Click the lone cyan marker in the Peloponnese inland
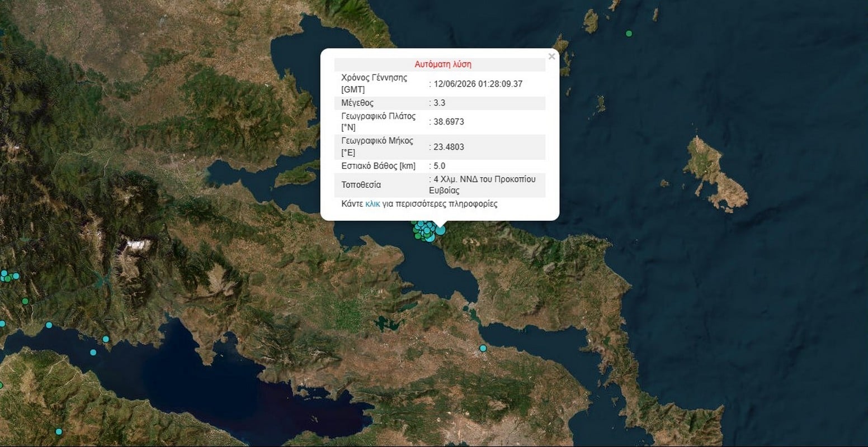Viewport: 868px width, 447px height. click(58, 431)
